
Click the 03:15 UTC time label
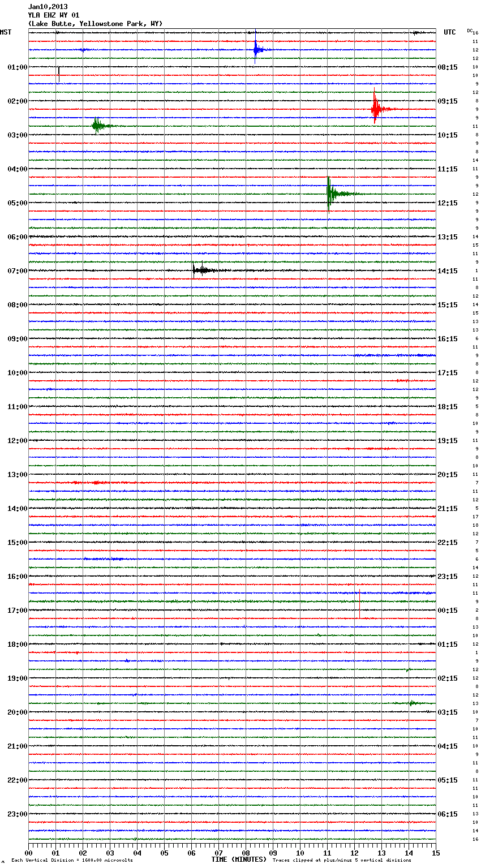[448, 712]
